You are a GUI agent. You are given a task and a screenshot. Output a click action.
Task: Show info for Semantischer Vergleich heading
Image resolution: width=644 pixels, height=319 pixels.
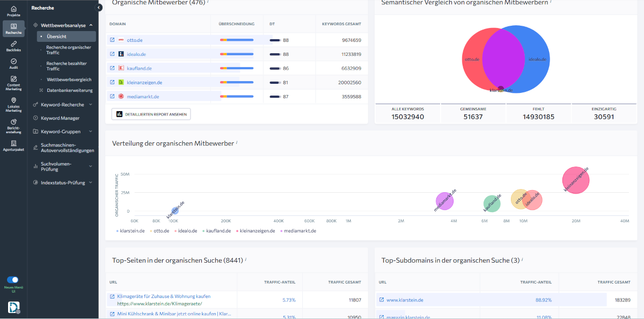pos(551,2)
